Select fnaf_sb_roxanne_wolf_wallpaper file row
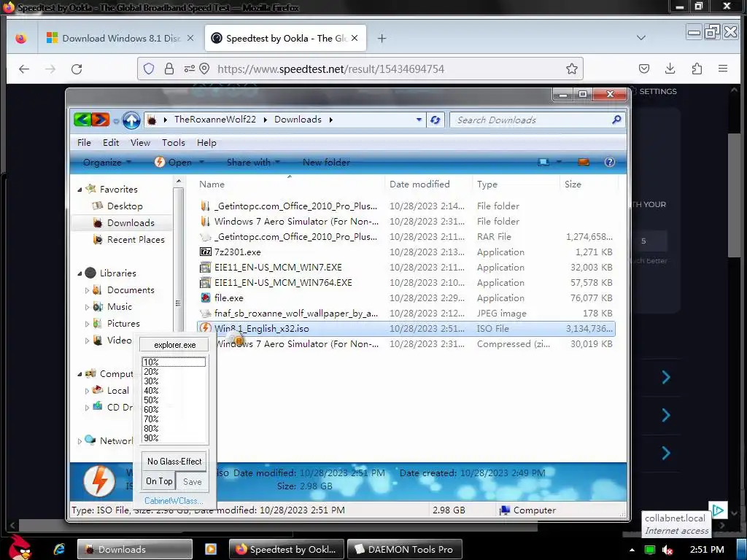The image size is (747, 560). (x=406, y=313)
